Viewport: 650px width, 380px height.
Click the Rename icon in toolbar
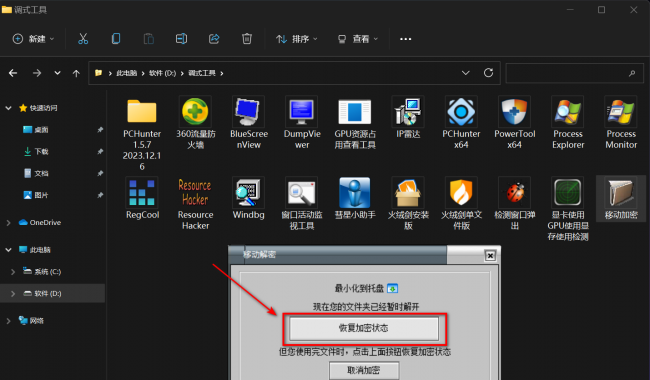(181, 39)
